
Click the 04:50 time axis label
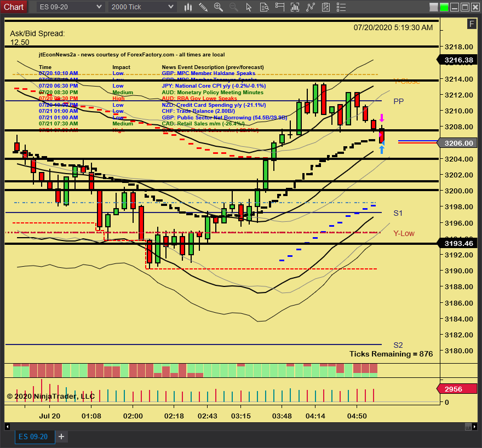click(x=357, y=416)
